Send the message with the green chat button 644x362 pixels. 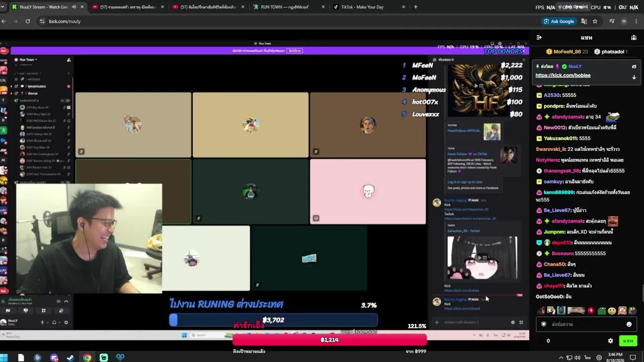628,341
